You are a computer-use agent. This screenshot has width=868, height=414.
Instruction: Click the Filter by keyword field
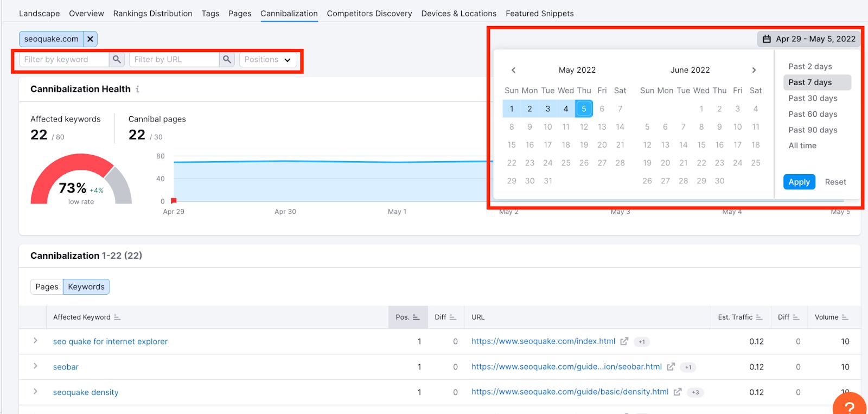pos(64,60)
